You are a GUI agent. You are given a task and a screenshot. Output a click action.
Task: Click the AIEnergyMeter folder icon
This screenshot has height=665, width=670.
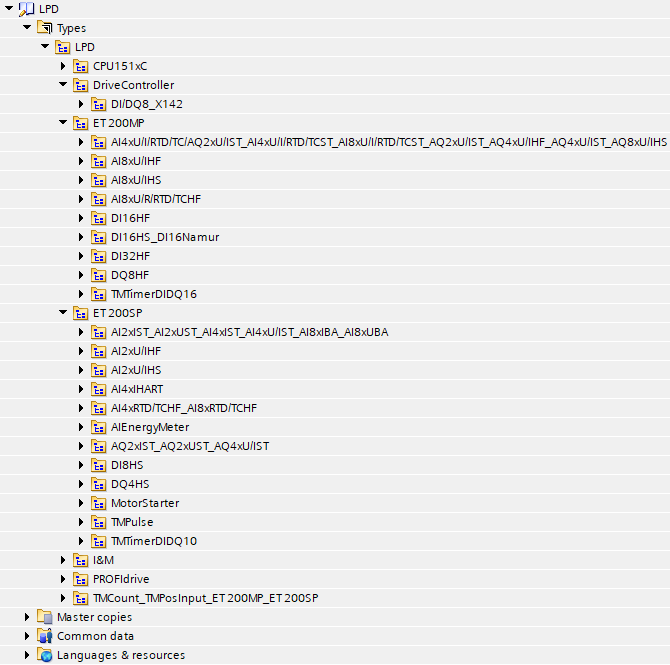pyautogui.click(x=99, y=427)
